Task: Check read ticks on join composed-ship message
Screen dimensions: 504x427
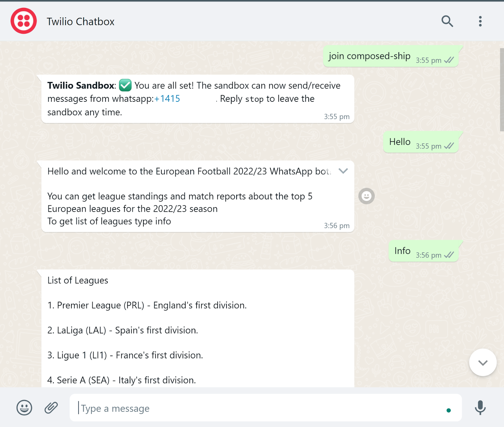Action: click(449, 60)
